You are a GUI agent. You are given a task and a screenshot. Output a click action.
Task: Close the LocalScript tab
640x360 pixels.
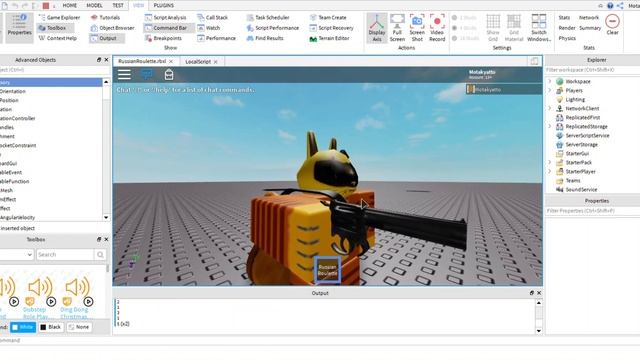point(216,62)
